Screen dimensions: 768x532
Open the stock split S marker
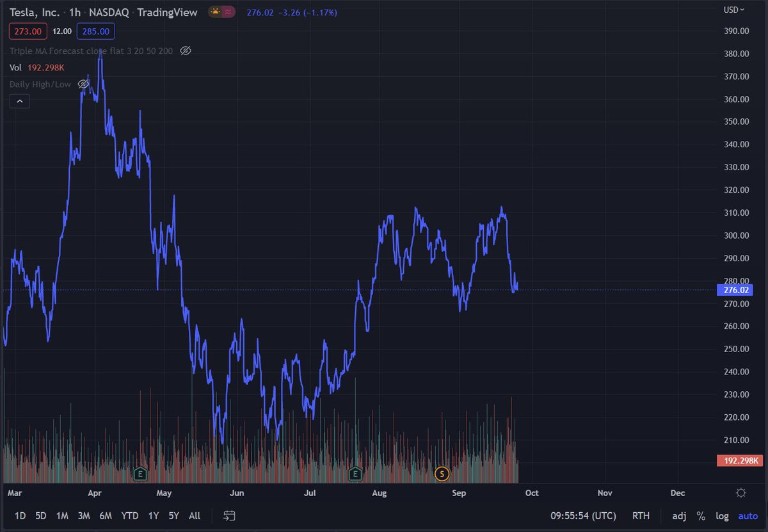pyautogui.click(x=442, y=474)
